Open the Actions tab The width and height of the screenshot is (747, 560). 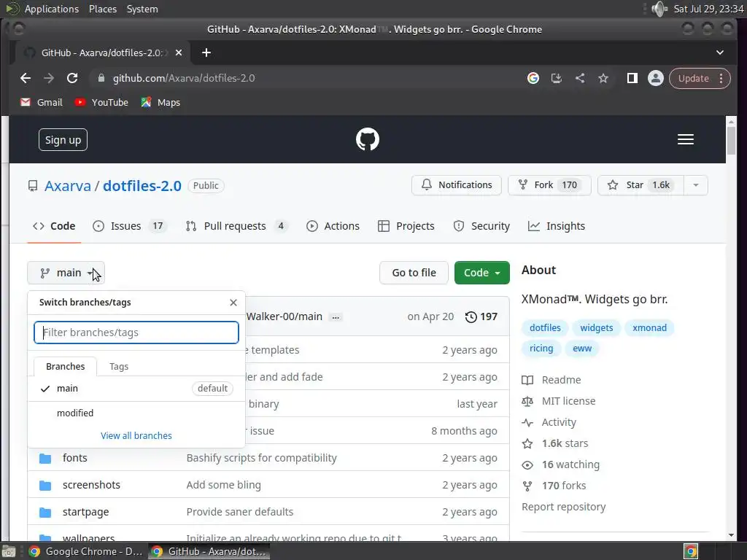[333, 226]
